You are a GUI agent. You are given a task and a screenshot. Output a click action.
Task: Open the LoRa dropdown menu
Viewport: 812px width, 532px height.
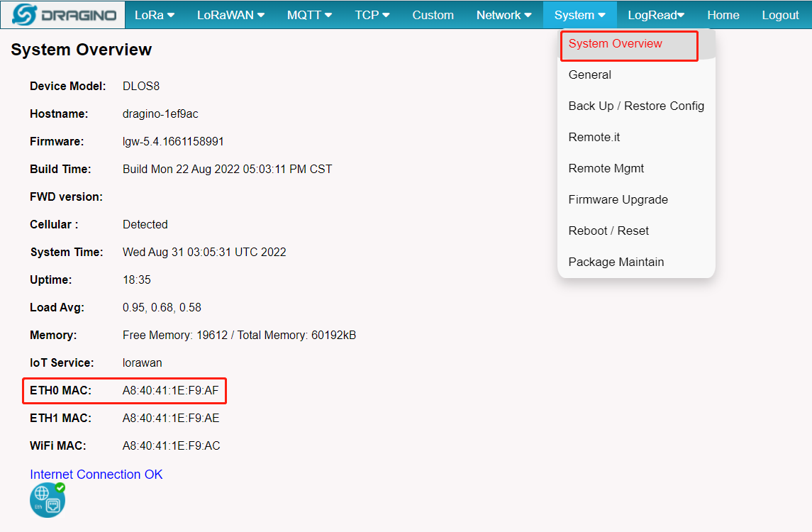[155, 15]
